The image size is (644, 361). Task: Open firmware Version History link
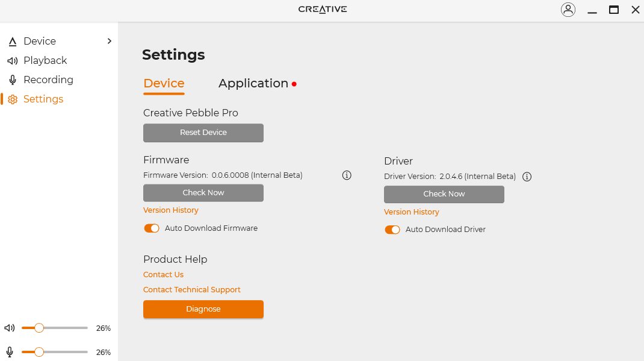[171, 210]
